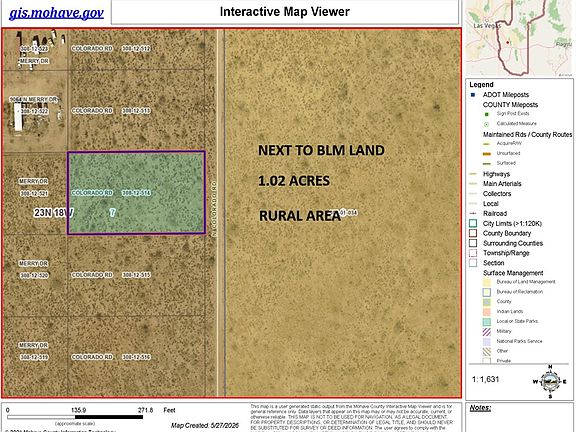Click the Surface Management legend label
The width and height of the screenshot is (576, 432).
click(x=513, y=273)
